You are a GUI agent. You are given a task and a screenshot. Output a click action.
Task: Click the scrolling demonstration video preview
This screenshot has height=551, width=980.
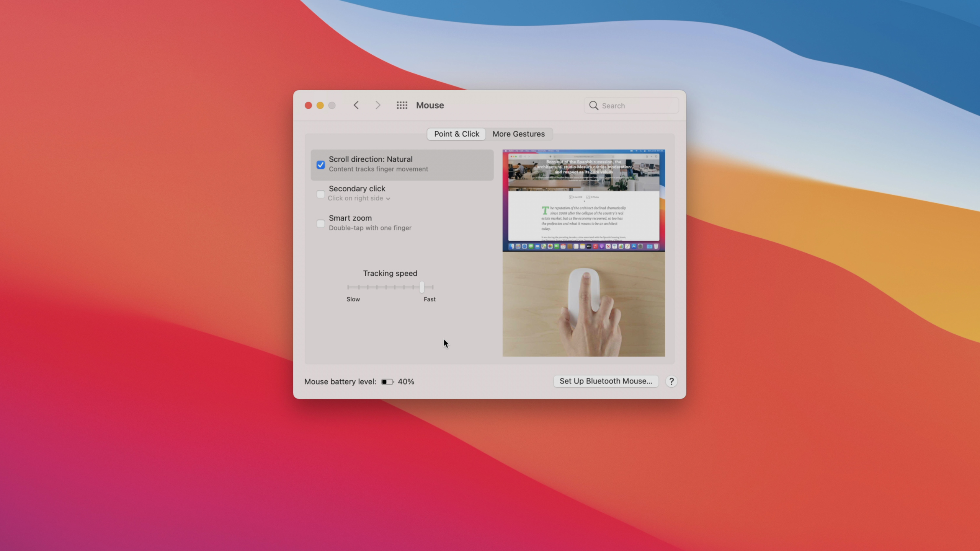click(583, 200)
